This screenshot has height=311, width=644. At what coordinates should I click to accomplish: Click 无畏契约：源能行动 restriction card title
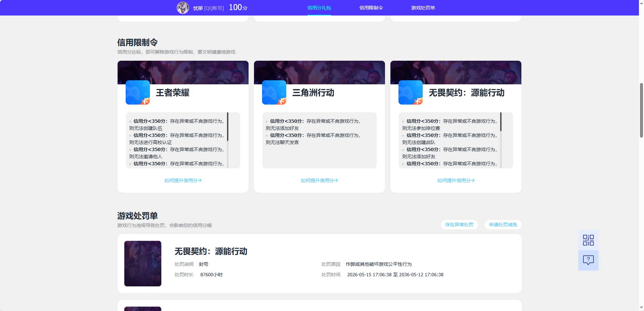coord(466,93)
